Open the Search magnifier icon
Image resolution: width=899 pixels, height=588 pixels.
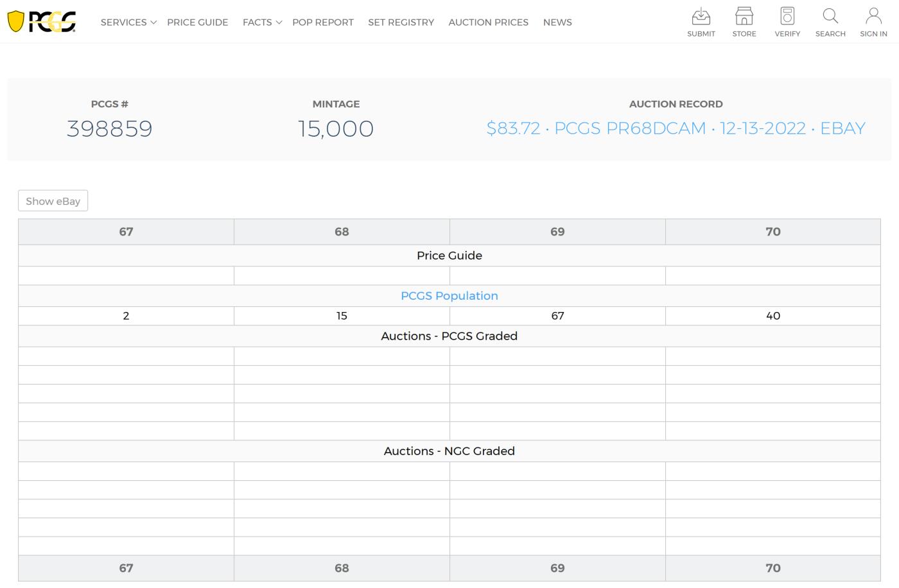830,17
